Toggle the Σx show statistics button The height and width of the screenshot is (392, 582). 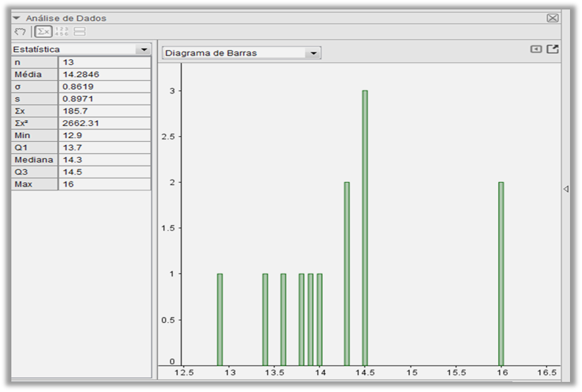tap(43, 31)
